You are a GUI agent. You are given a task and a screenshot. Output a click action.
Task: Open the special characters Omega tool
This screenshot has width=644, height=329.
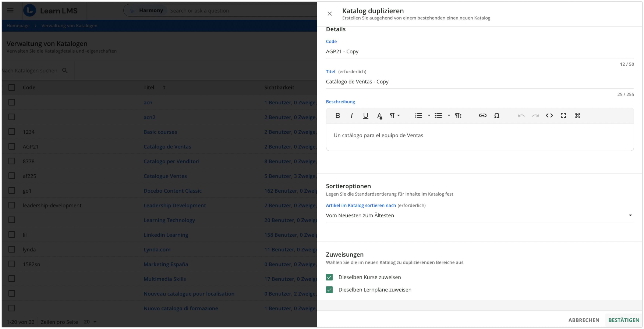(497, 115)
